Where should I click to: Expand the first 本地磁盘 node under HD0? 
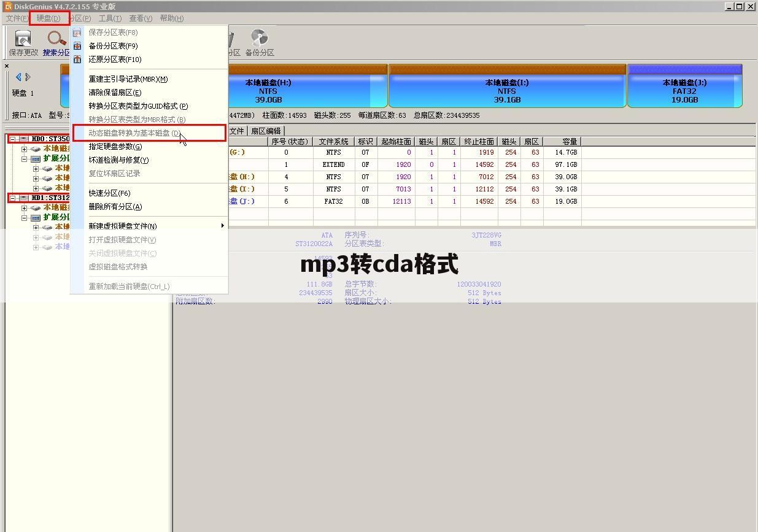pos(24,149)
